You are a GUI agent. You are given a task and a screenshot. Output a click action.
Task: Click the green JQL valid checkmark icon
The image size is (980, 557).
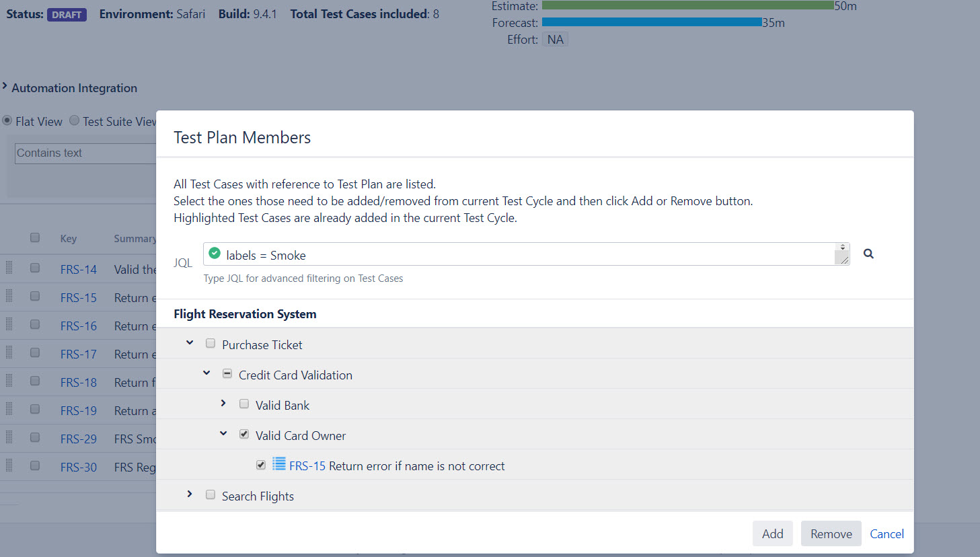tap(215, 253)
